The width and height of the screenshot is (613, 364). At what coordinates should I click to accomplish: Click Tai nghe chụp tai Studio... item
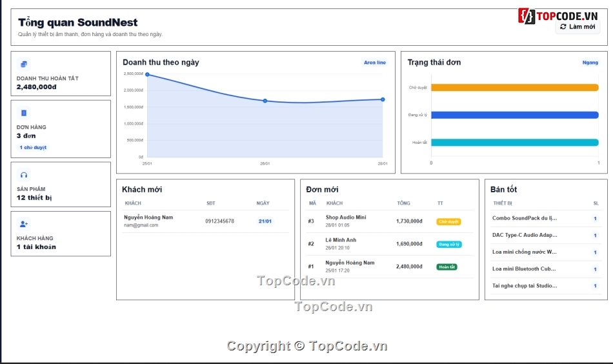coord(525,286)
